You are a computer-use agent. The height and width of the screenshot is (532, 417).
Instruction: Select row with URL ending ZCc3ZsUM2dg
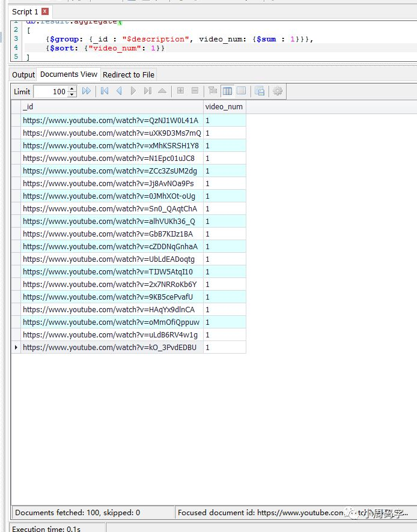click(112, 171)
